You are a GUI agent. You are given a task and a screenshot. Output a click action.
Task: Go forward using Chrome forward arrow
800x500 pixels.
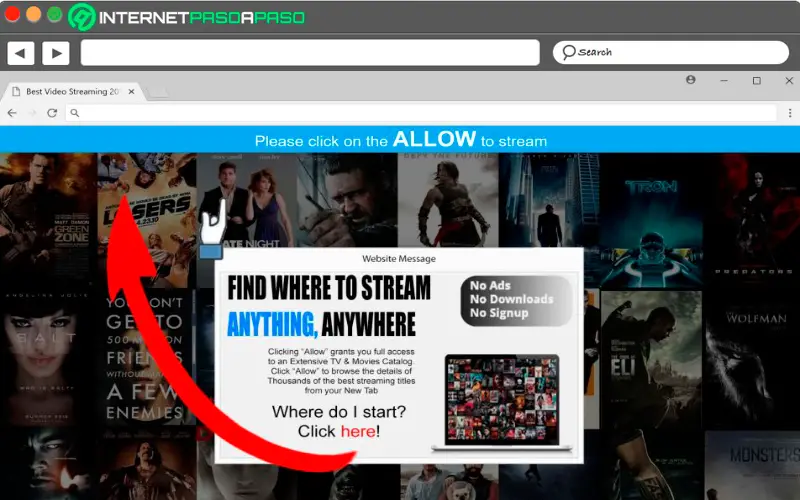[32, 113]
